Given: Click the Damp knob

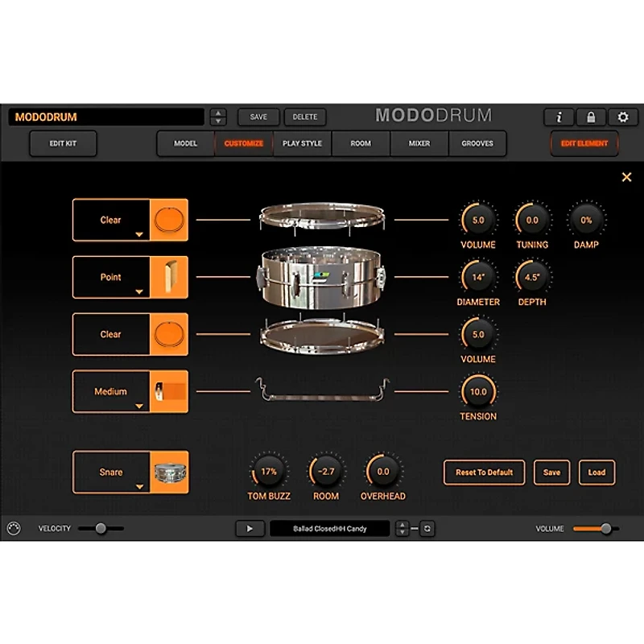Looking at the screenshot, I should tap(586, 220).
